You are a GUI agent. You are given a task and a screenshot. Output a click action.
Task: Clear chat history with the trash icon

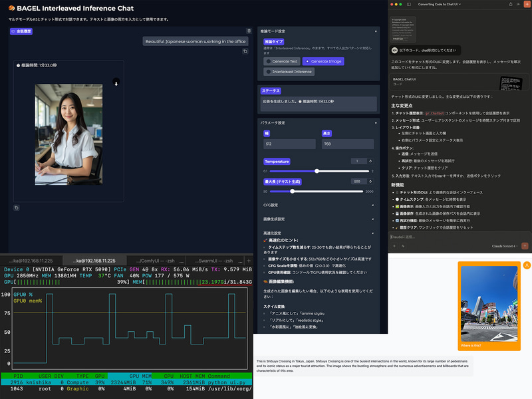[x=249, y=31]
